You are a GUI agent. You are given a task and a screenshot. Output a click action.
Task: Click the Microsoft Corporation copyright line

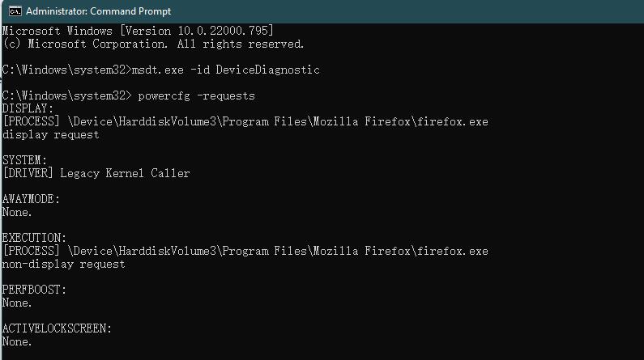click(x=153, y=44)
